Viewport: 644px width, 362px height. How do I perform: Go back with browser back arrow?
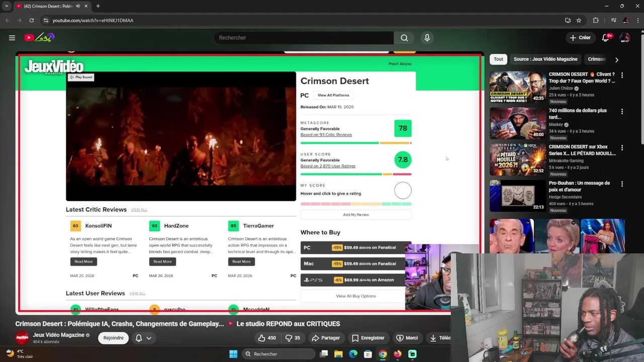click(x=7, y=20)
